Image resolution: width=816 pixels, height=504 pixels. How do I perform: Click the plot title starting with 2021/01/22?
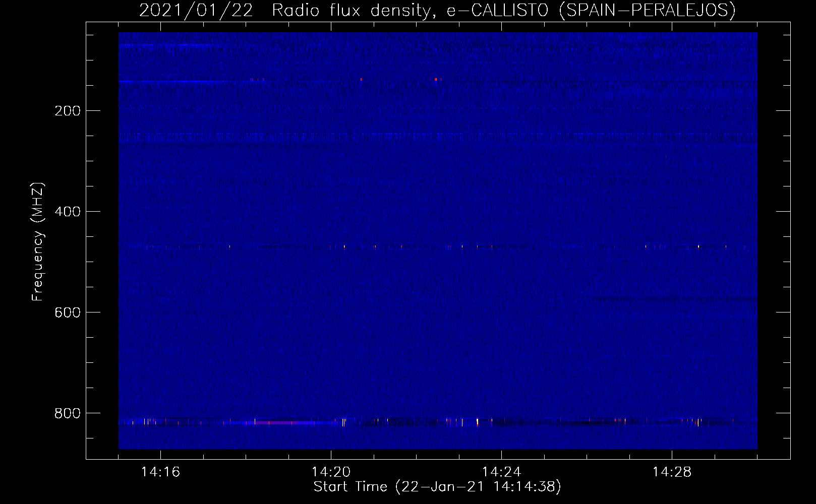437,10
